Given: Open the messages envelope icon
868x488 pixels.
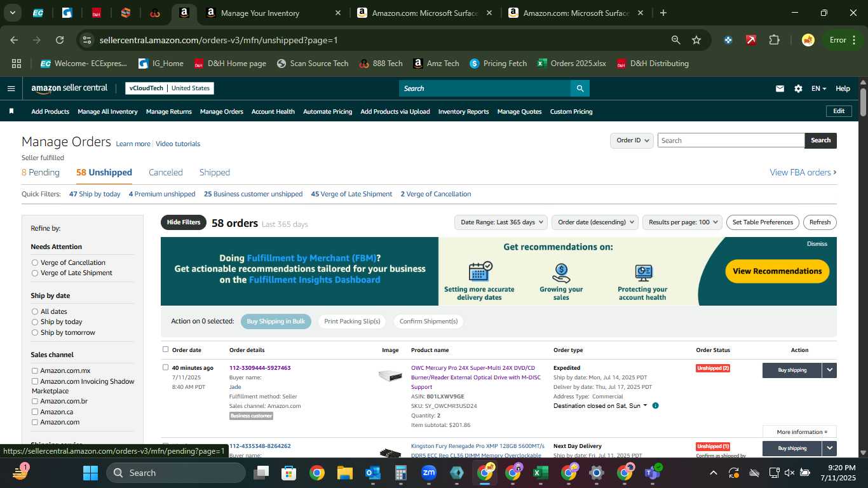Looking at the screenshot, I should pyautogui.click(x=780, y=88).
